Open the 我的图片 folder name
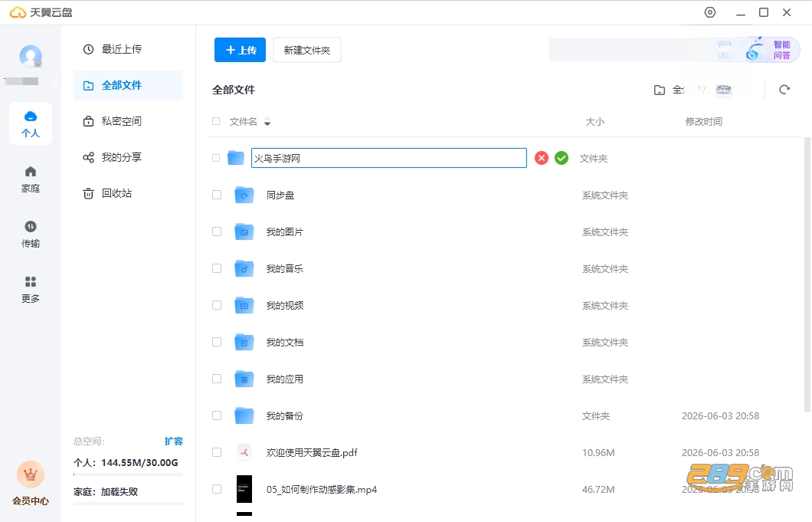The height and width of the screenshot is (522, 812). (x=285, y=232)
